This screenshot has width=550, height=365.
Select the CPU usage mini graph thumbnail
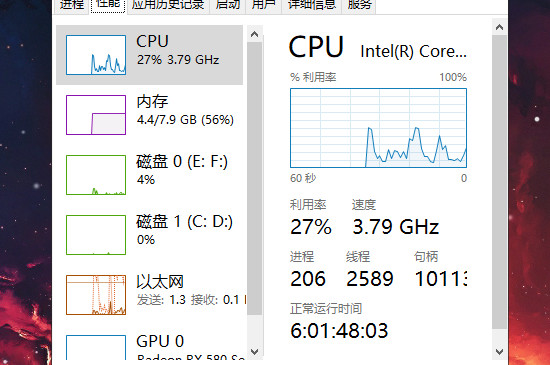tap(96, 55)
